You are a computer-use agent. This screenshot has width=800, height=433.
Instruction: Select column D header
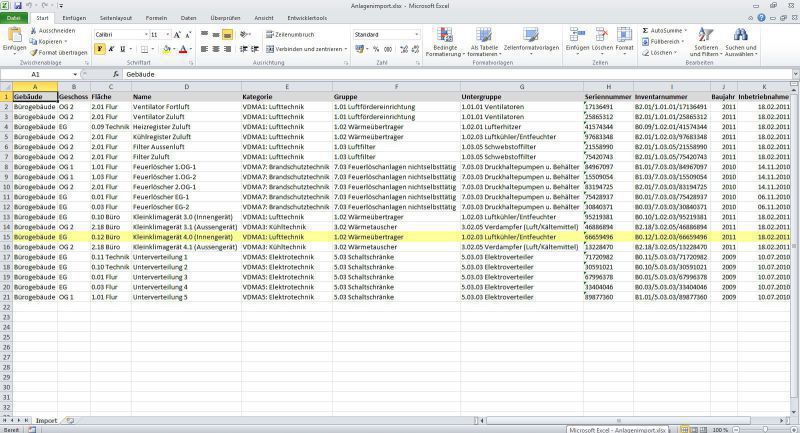point(186,87)
